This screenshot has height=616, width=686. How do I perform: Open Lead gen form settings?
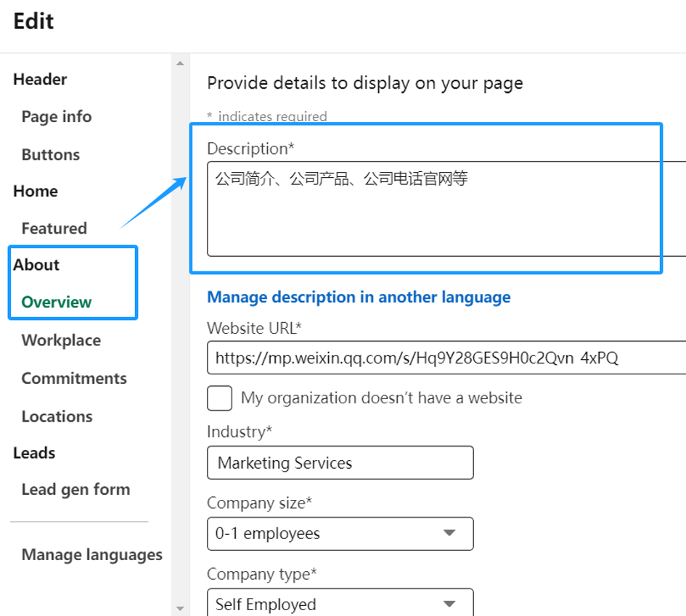tap(75, 489)
